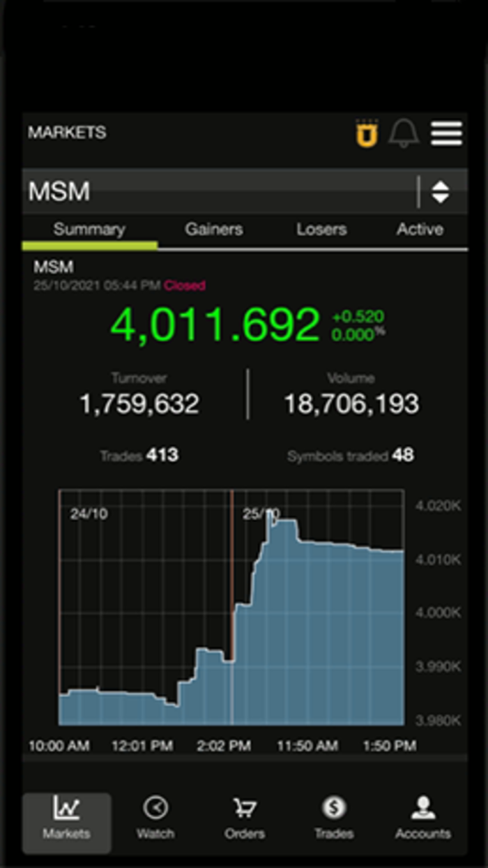This screenshot has height=868, width=488.
Task: Select the 0.000% change percentage
Action: click(358, 334)
